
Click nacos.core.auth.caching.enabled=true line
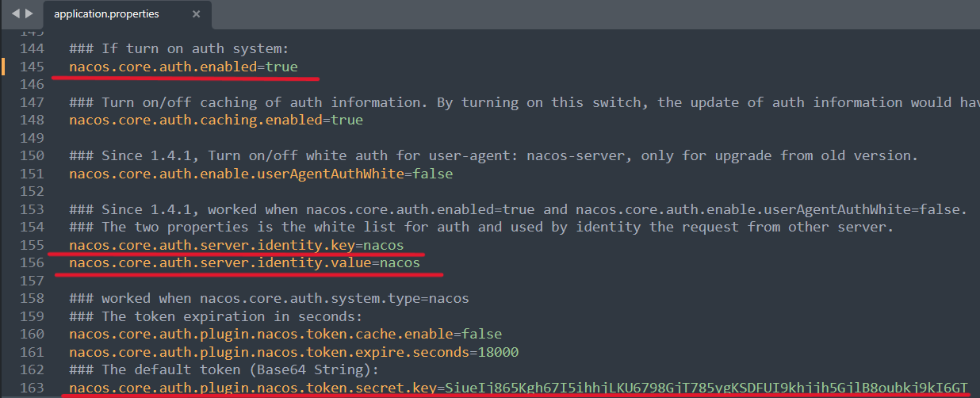pos(216,121)
